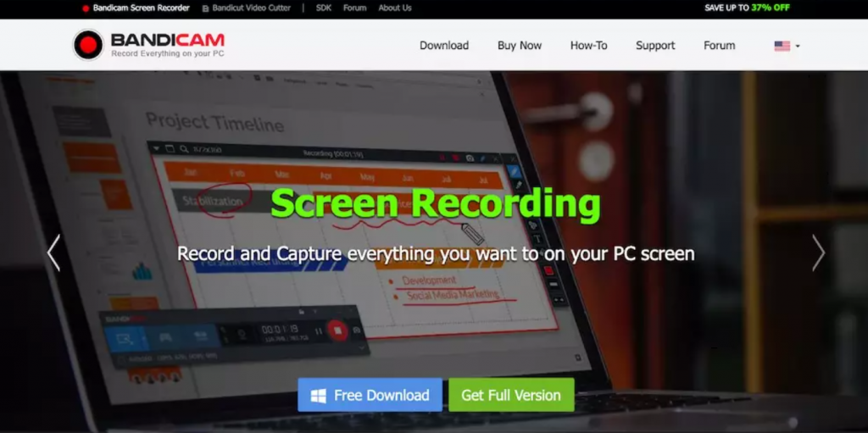Open the Download menu item
Viewport: 868px width, 433px height.
(x=444, y=46)
